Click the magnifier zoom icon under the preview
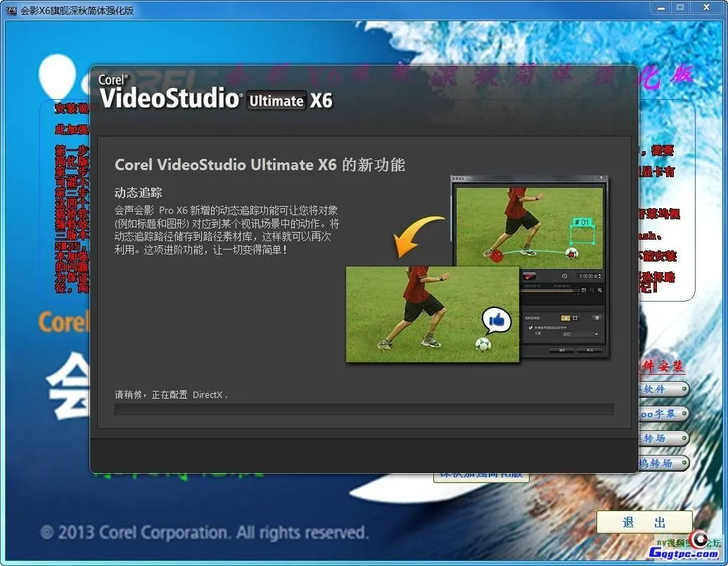 [x=599, y=290]
